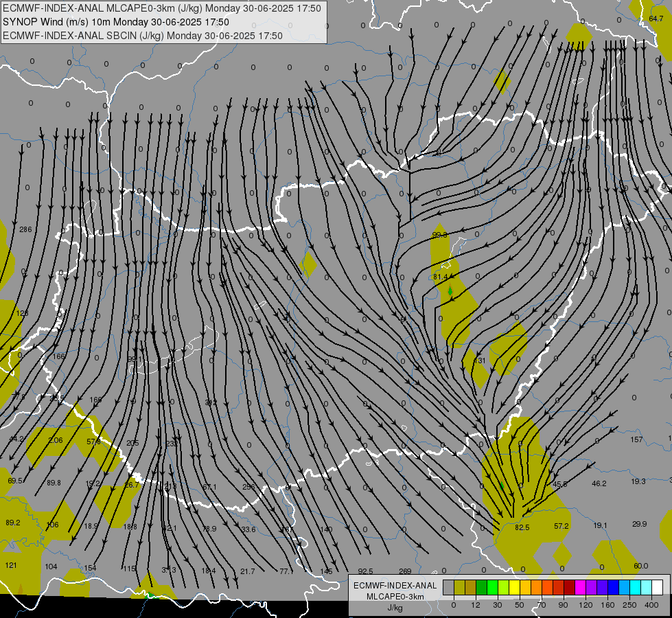The width and height of the screenshot is (672, 618).
Task: Click the 26.7 value on the map
Action: pyautogui.click(x=132, y=485)
